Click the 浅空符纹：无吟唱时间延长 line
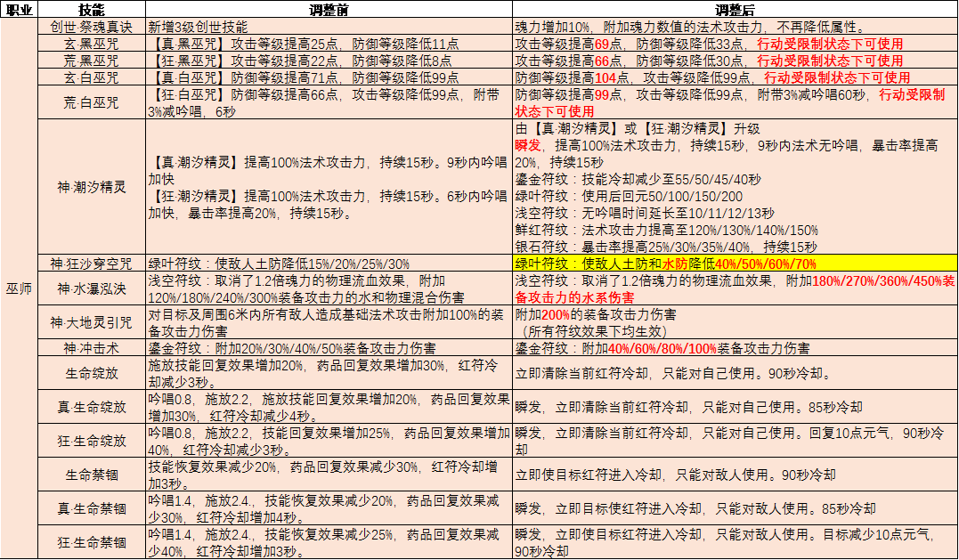 (645, 214)
